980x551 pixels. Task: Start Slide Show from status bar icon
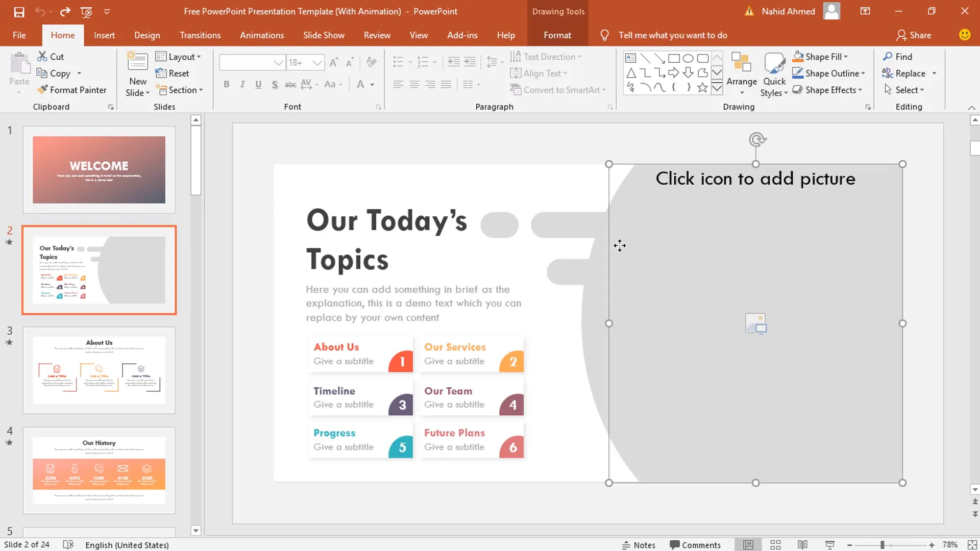point(830,545)
